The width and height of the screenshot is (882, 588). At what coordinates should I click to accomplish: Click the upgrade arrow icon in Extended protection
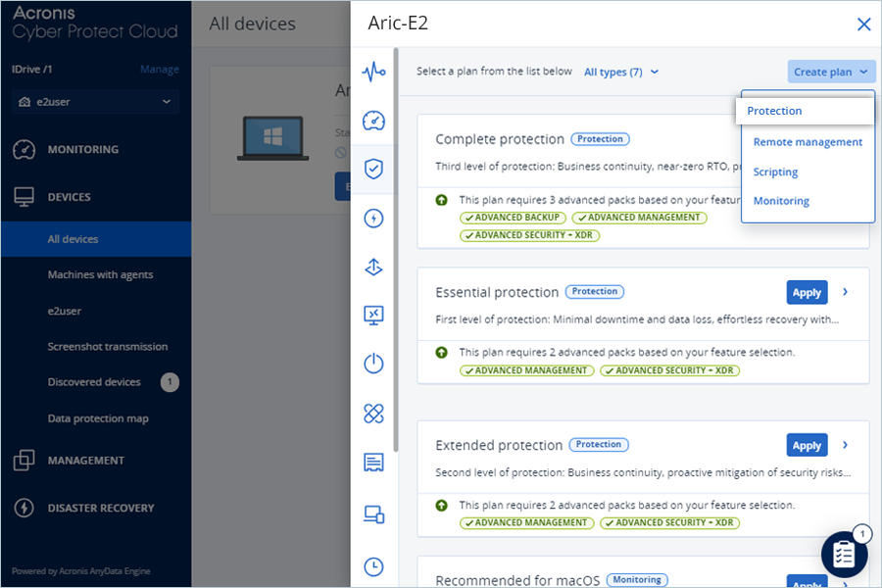(x=442, y=506)
